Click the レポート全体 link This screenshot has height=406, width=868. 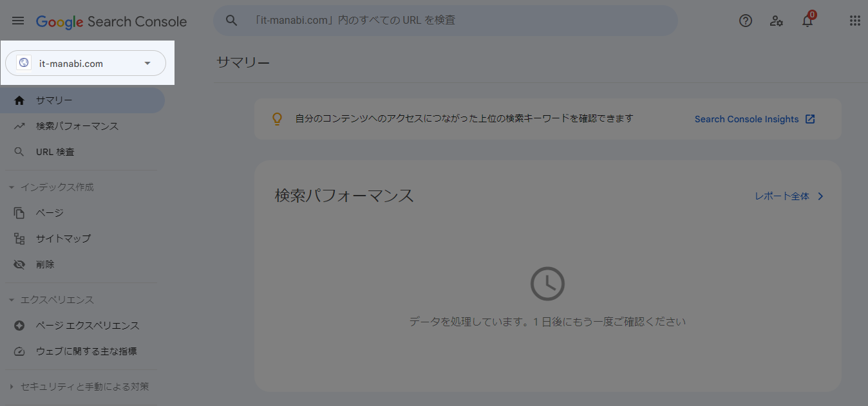782,196
